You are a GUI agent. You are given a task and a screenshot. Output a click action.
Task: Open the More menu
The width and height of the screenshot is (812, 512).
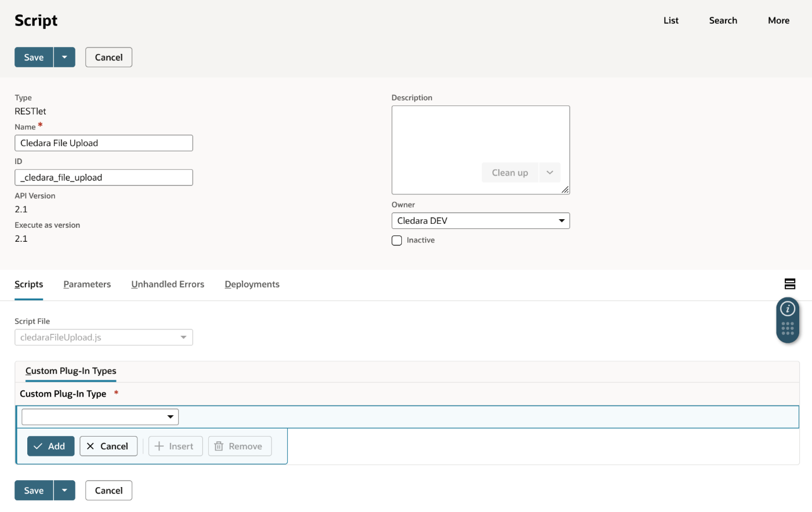pyautogui.click(x=779, y=20)
